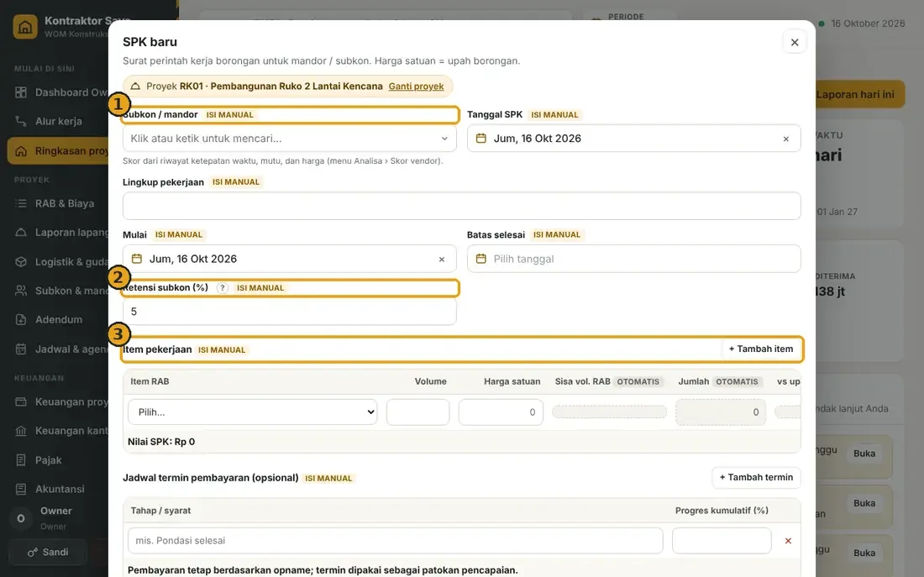Click the Nilai SPK: Rp 0 text

tap(161, 442)
